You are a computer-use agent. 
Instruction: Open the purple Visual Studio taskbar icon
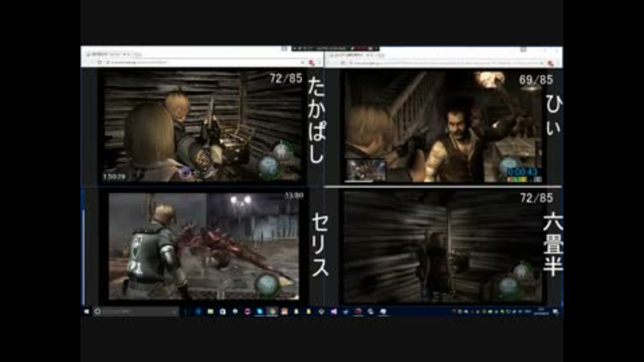333,312
